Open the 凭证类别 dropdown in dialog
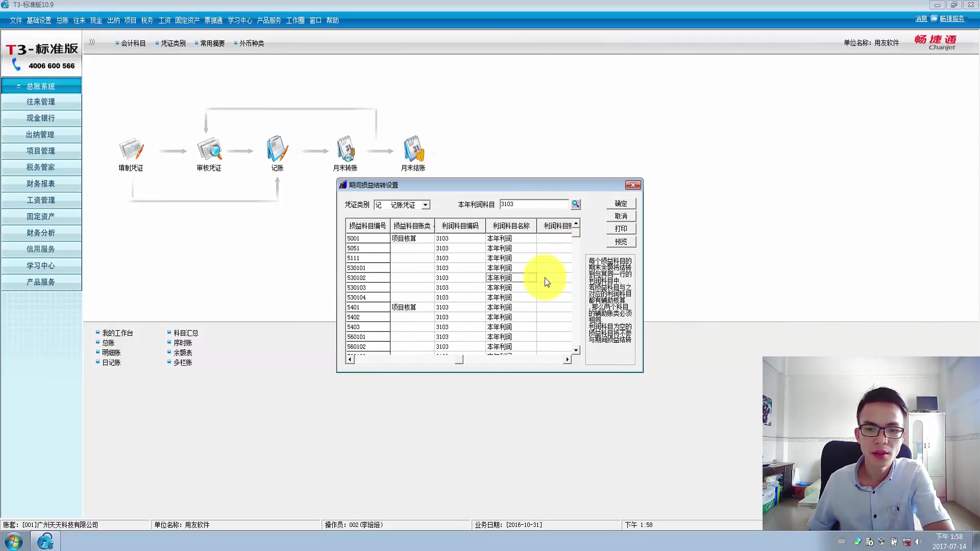 tap(425, 205)
